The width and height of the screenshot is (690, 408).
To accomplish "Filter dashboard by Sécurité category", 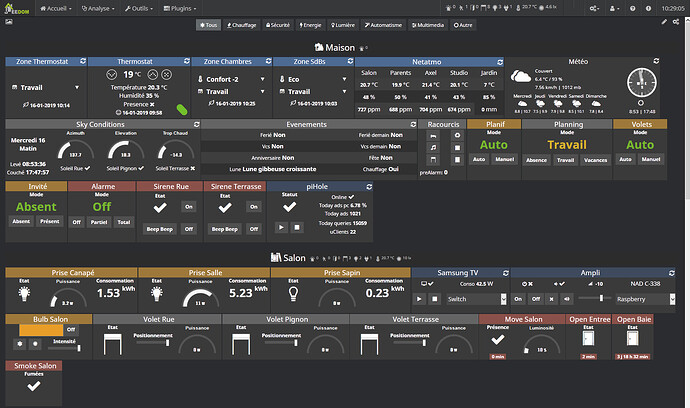I will 278,25.
